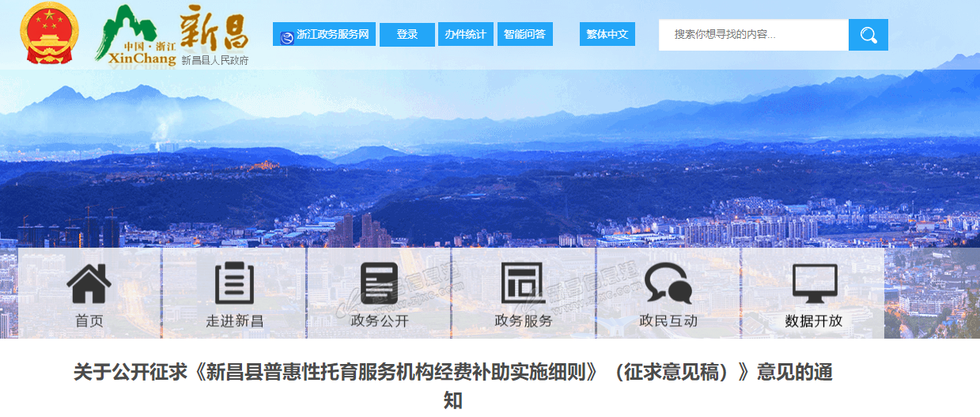Click the clipboard icon above 走进新昌
Screen dimensions: 980x417
point(234,283)
